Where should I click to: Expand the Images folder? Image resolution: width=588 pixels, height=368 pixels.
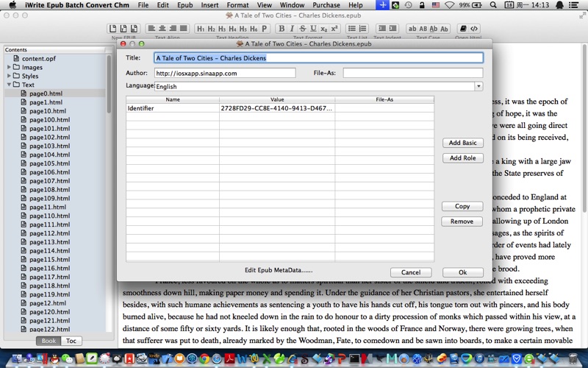point(9,67)
